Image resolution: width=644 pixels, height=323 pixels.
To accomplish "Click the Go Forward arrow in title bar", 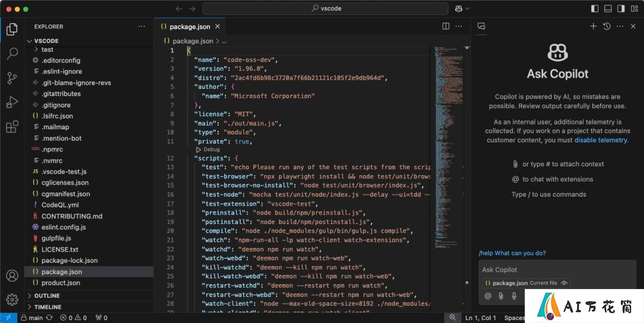I will point(192,8).
